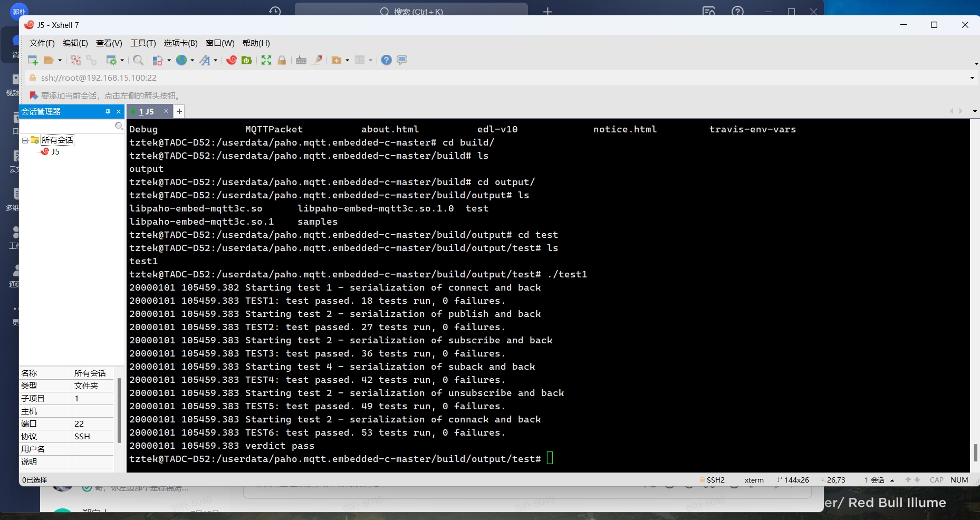Open the 帮助(H) menu

(x=256, y=43)
